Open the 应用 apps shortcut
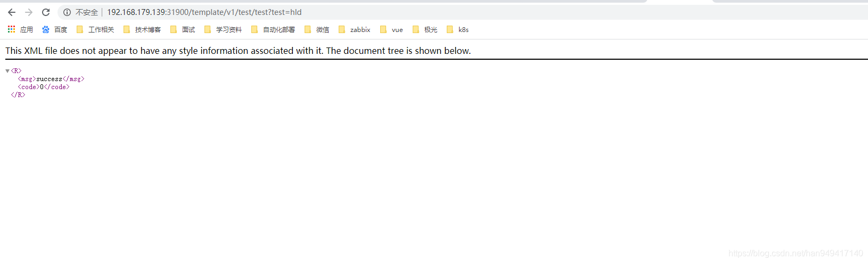Image resolution: width=868 pixels, height=263 pixels. click(20, 30)
